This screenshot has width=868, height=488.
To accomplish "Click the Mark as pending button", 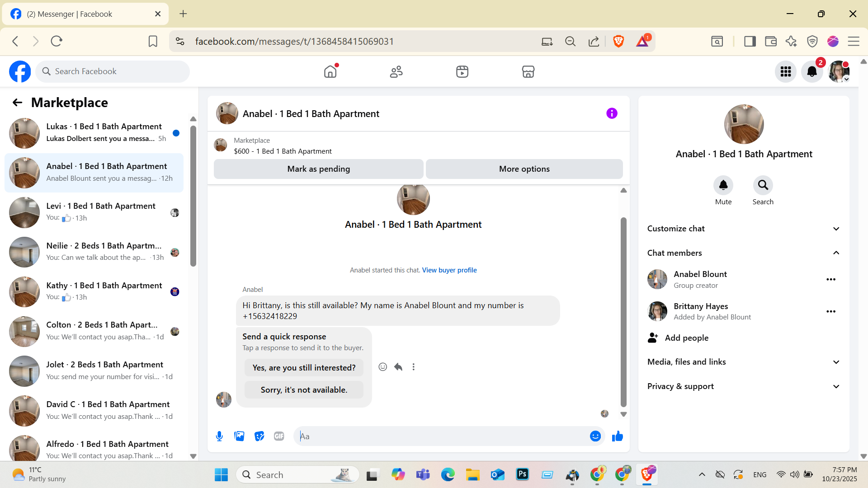I will (x=318, y=169).
